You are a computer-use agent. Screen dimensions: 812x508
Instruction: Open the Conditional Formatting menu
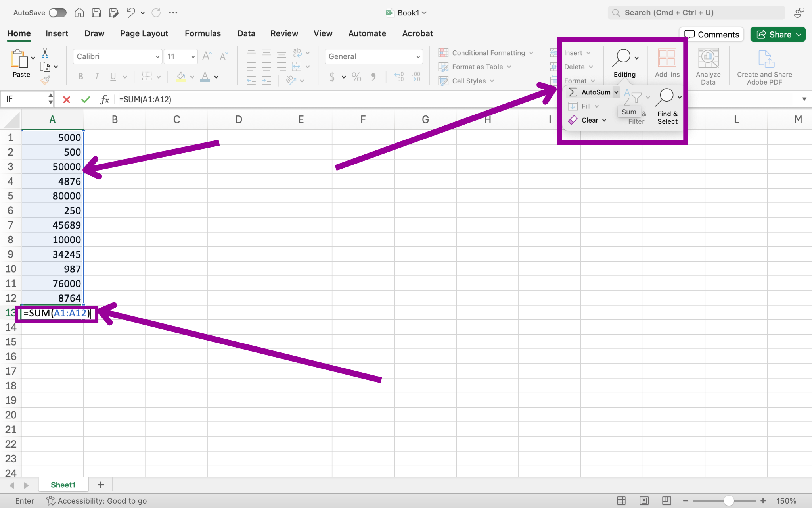[486, 53]
